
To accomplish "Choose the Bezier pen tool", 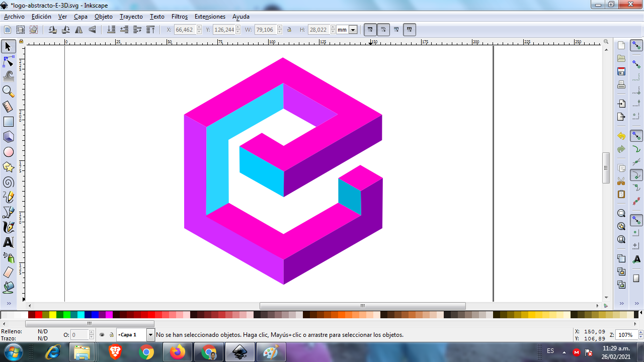I will click(x=8, y=212).
